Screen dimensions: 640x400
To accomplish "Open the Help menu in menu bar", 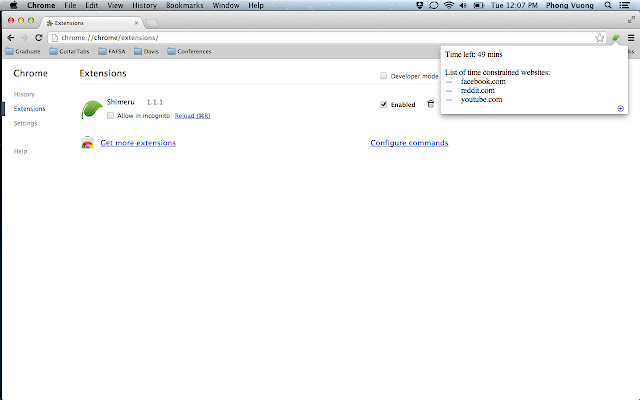I will point(256,5).
